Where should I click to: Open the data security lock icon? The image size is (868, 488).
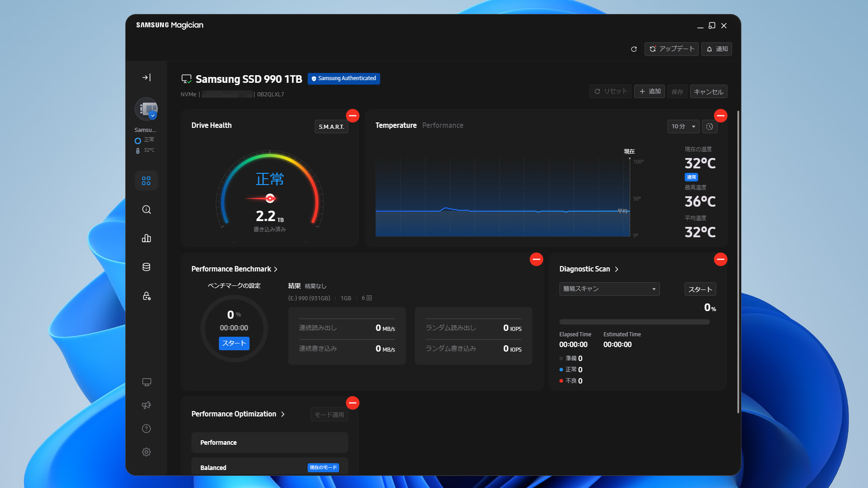(x=146, y=296)
